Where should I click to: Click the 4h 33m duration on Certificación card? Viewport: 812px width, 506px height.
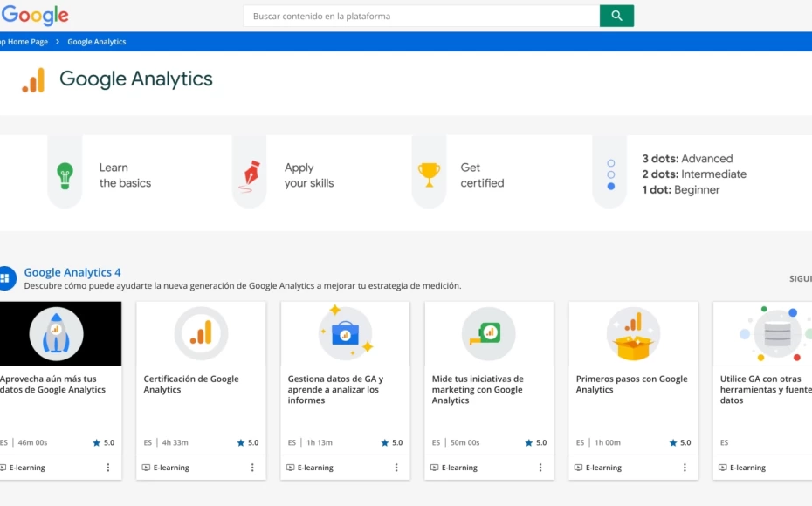[175, 443]
